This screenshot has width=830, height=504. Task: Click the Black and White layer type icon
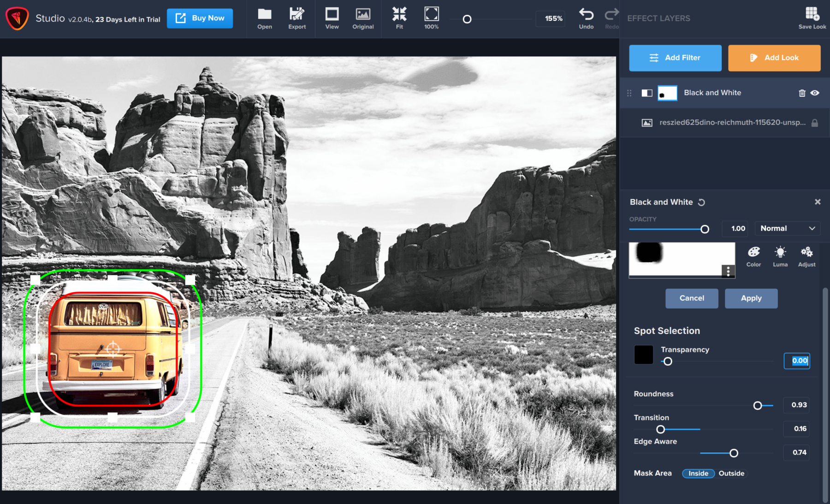coord(647,93)
